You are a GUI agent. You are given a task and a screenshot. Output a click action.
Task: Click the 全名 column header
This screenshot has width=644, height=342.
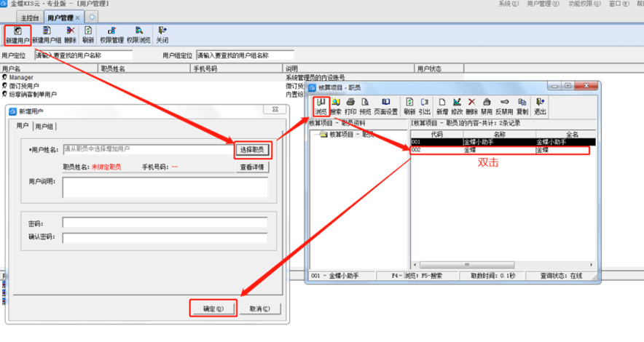(x=566, y=134)
